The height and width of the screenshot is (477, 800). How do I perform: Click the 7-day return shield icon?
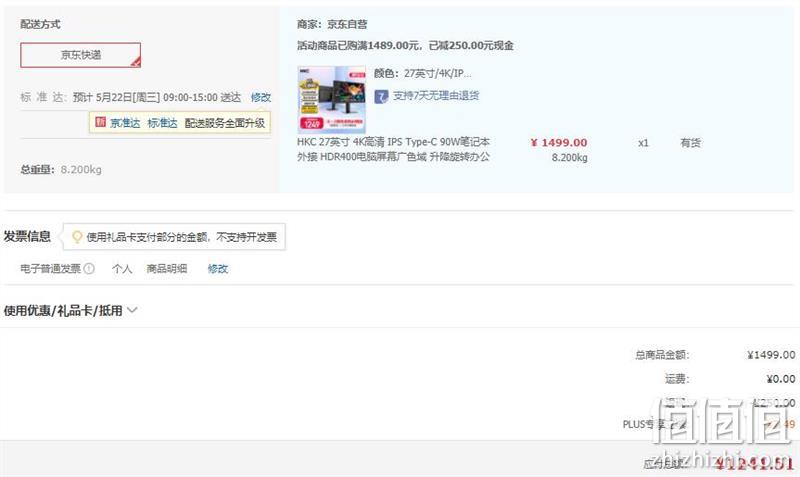click(x=381, y=96)
